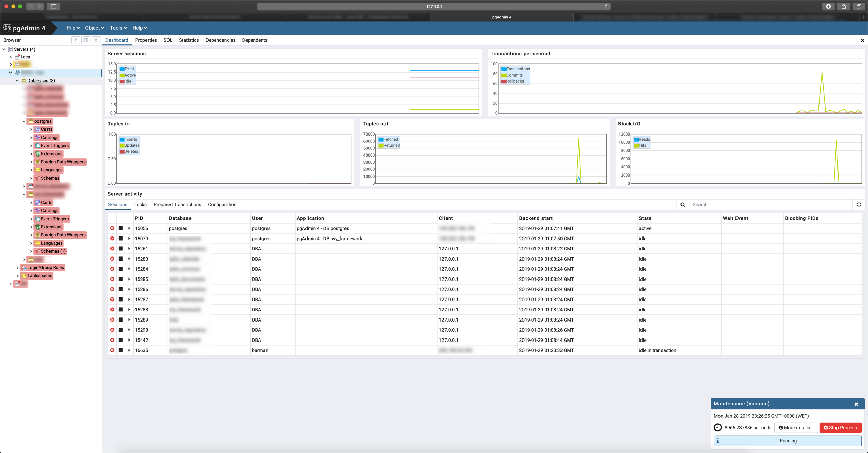
Task: Click the Safari share icon
Action: tap(844, 6)
